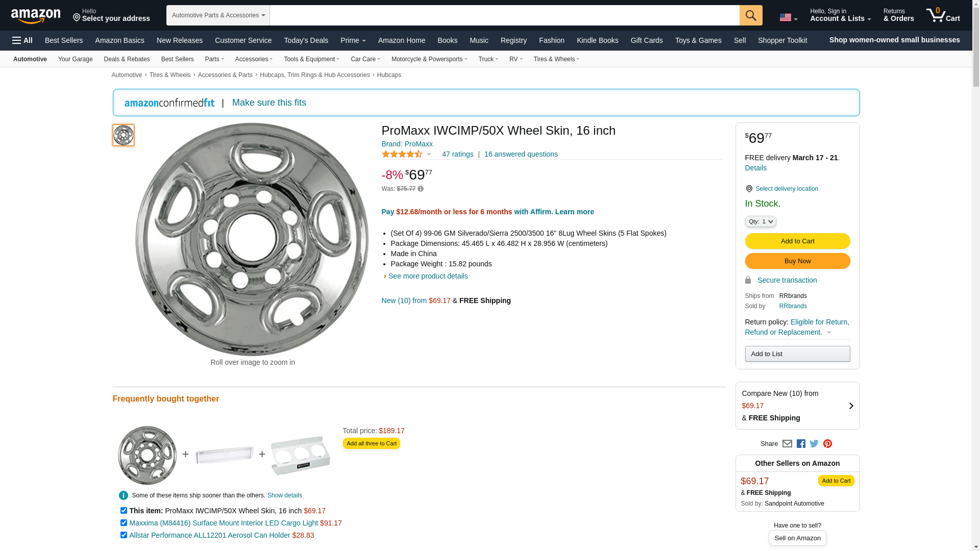Screen dimensions: 980x551
Task: Expand the Automotive Parts & Accessories search category
Action: click(218, 15)
